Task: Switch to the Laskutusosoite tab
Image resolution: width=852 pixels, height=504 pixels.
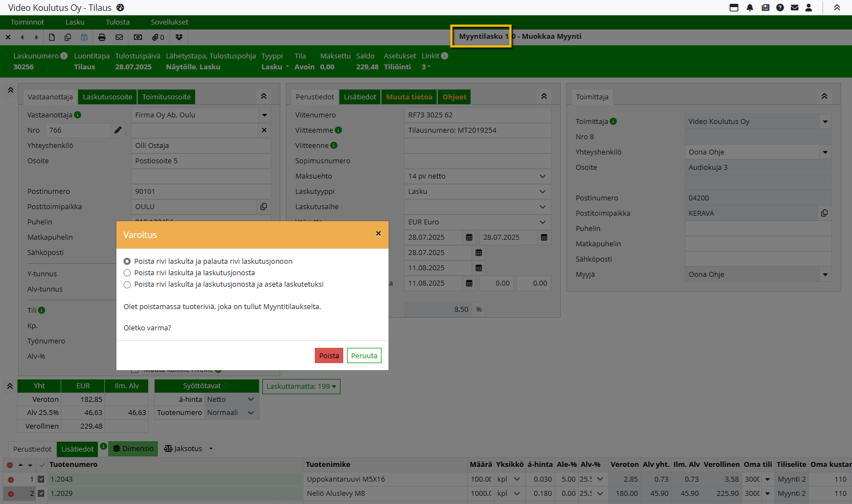Action: (x=107, y=97)
